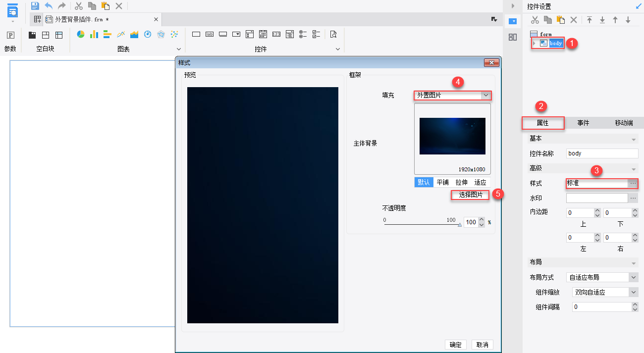644x353 pixels.
Task: Move widget up one level
Action: click(615, 20)
